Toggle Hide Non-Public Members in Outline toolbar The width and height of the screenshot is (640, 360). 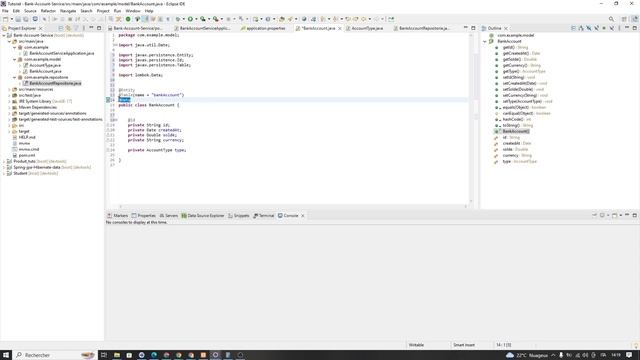pyautogui.click(x=604, y=28)
